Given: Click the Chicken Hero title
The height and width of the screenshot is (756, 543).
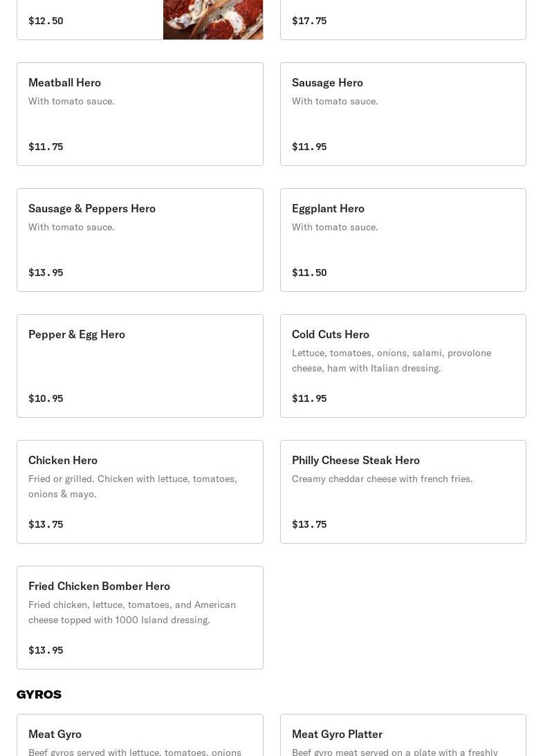Looking at the screenshot, I should [63, 460].
